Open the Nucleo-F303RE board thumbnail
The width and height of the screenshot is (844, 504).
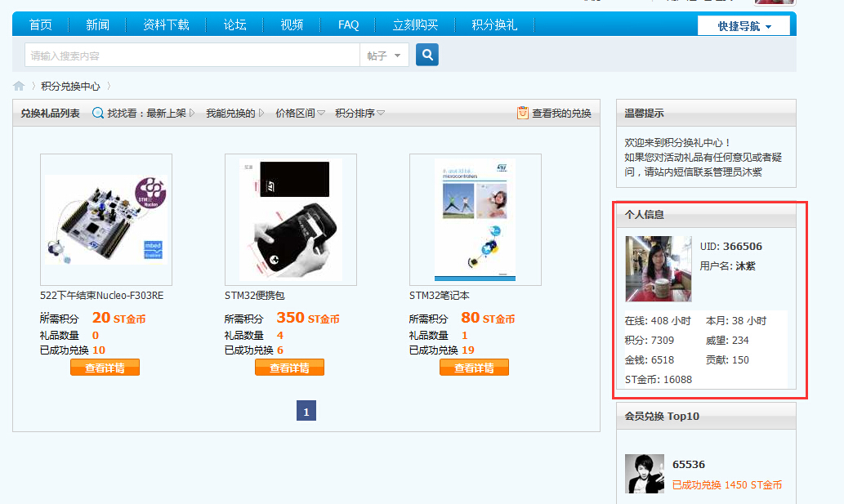tap(106, 220)
